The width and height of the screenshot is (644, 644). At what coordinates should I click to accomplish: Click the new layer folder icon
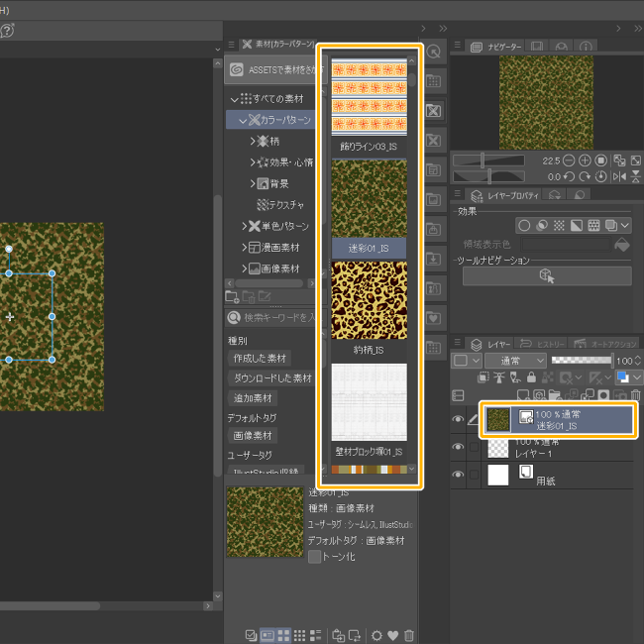click(x=555, y=395)
